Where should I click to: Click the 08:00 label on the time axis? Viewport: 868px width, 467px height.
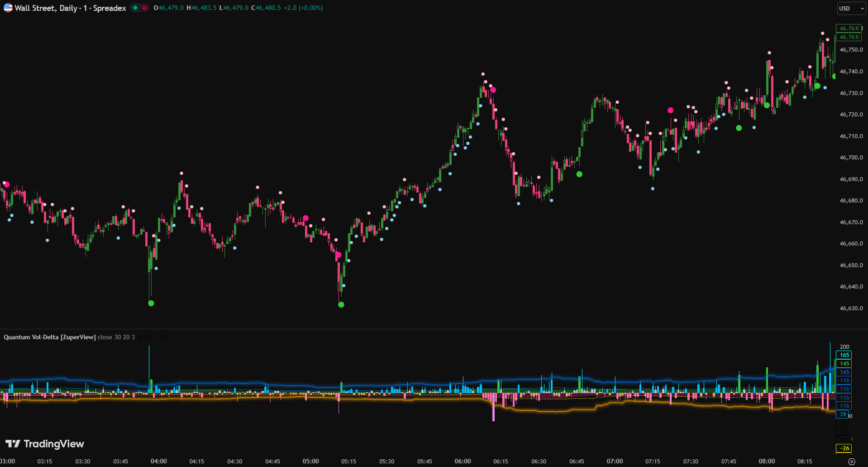pyautogui.click(x=767, y=461)
